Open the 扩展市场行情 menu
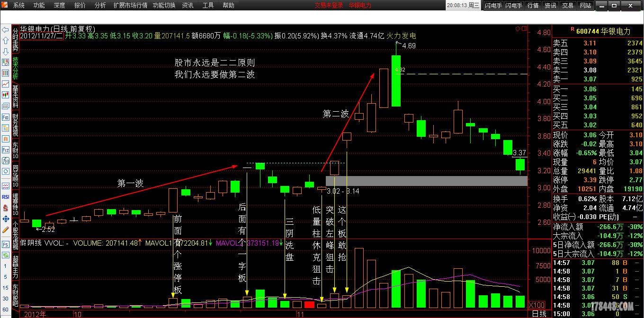The image size is (644, 318). [130, 5]
